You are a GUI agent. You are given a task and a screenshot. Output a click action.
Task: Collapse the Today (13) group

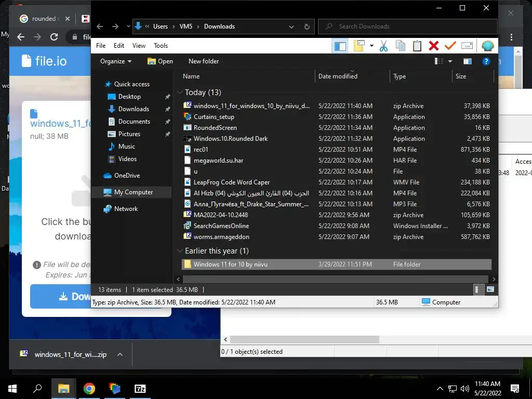(180, 92)
